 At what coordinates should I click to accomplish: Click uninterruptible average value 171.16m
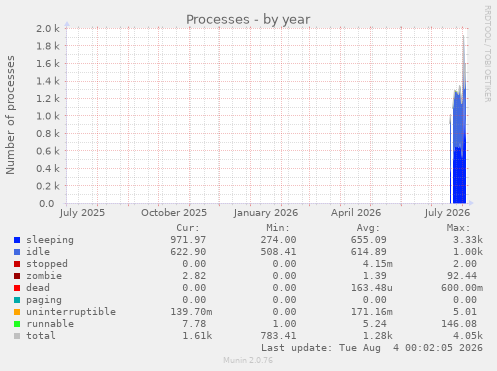(x=372, y=312)
